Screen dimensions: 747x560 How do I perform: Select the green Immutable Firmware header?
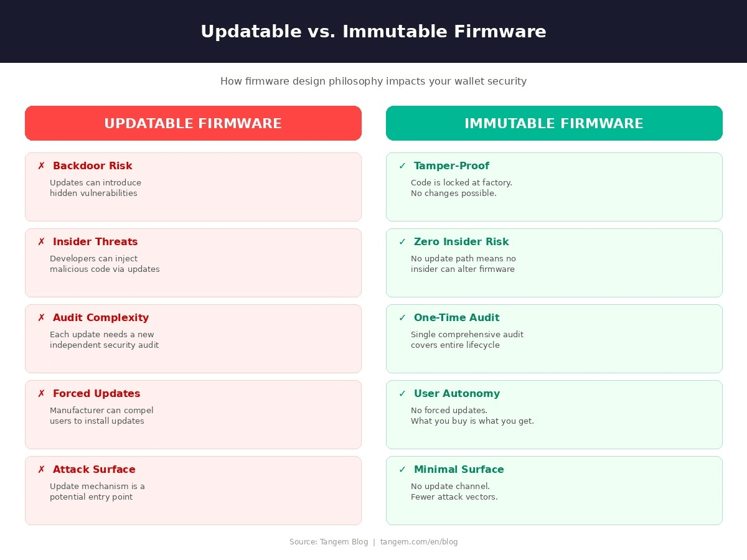pos(554,123)
